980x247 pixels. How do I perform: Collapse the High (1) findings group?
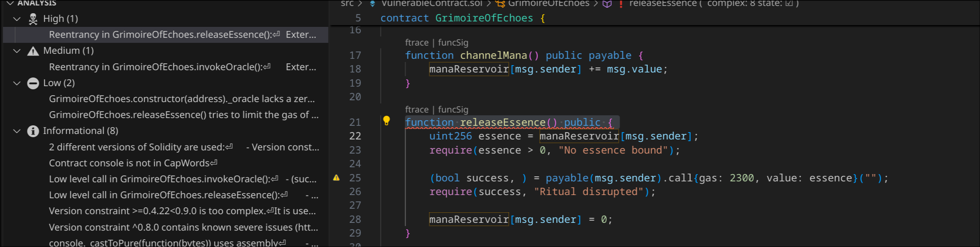17,19
